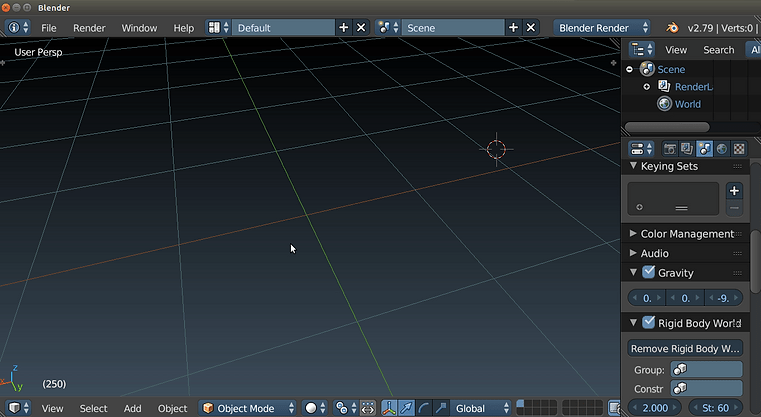The width and height of the screenshot is (761, 417).
Task: Expand the Audio panel
Action: (x=633, y=253)
